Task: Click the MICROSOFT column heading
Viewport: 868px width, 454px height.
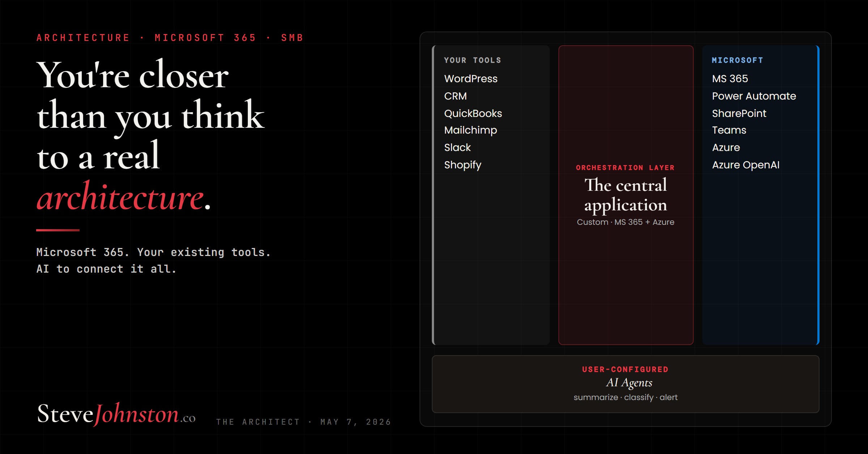Action: [737, 60]
